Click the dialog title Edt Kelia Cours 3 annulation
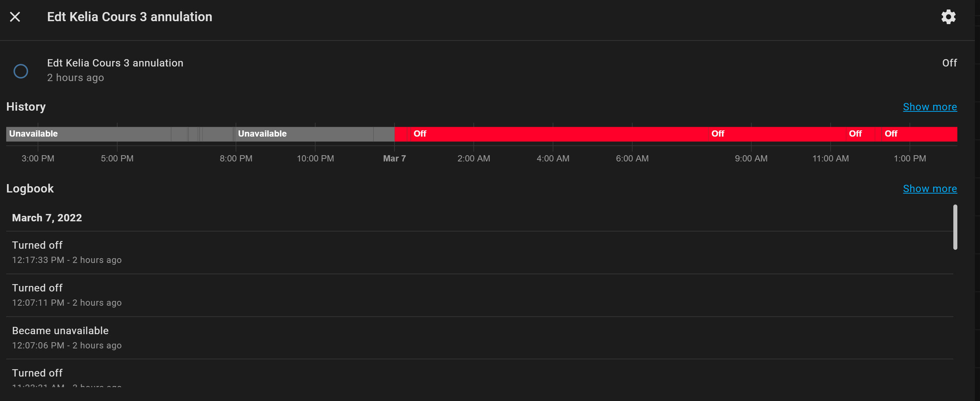This screenshot has height=401, width=980. pos(129,17)
